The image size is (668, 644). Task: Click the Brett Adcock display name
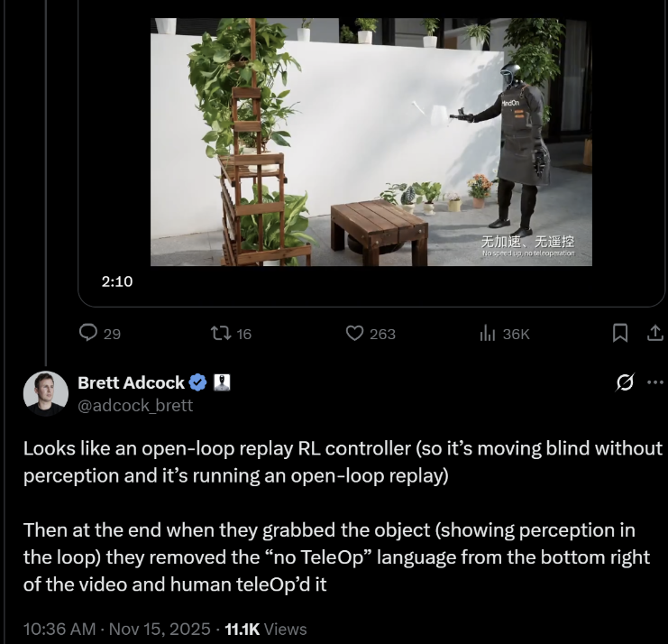[131, 382]
